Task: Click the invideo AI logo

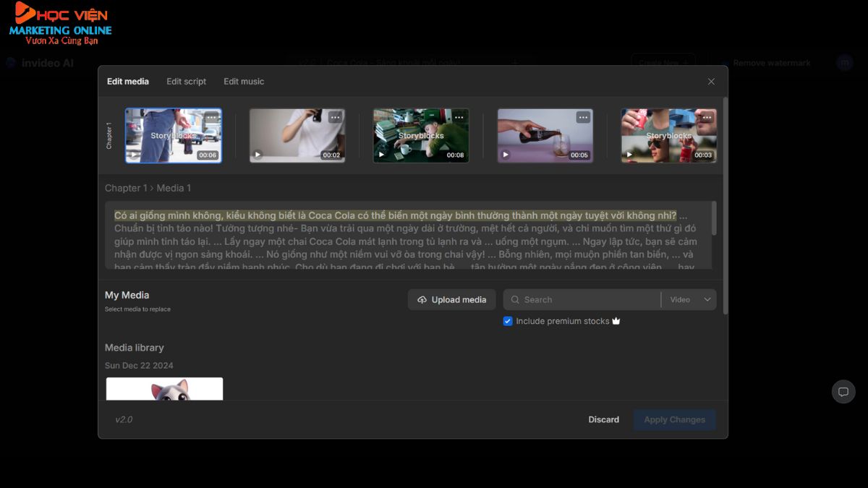Action: pyautogui.click(x=40, y=63)
